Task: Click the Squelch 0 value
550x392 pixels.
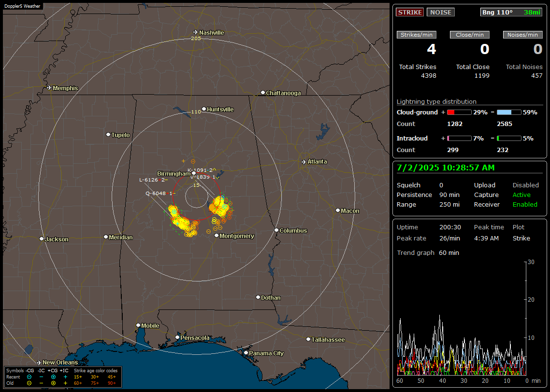Action: 441,185
